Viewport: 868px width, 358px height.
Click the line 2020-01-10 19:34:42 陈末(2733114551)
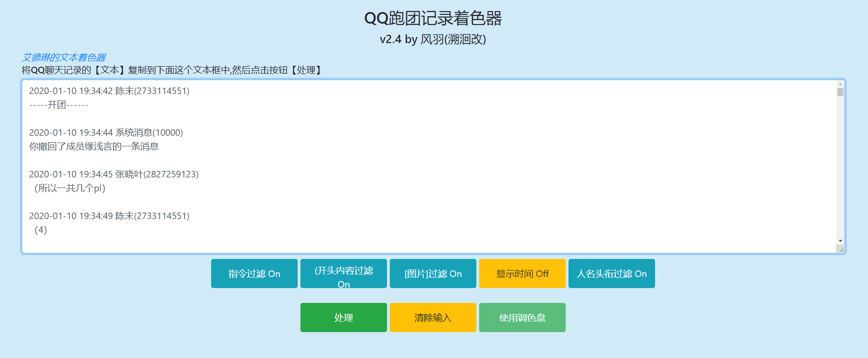coord(109,91)
